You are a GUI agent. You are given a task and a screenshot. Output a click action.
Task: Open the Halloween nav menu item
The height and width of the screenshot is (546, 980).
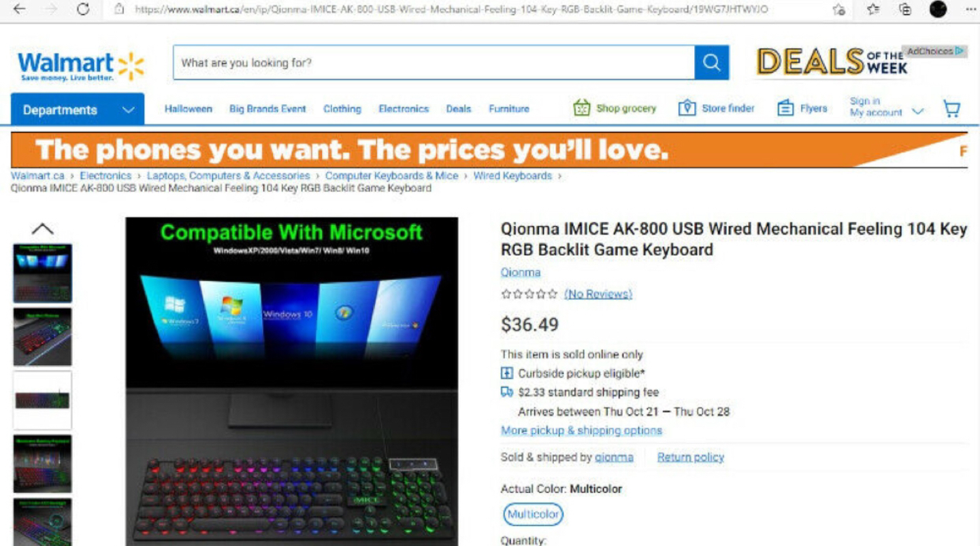189,109
